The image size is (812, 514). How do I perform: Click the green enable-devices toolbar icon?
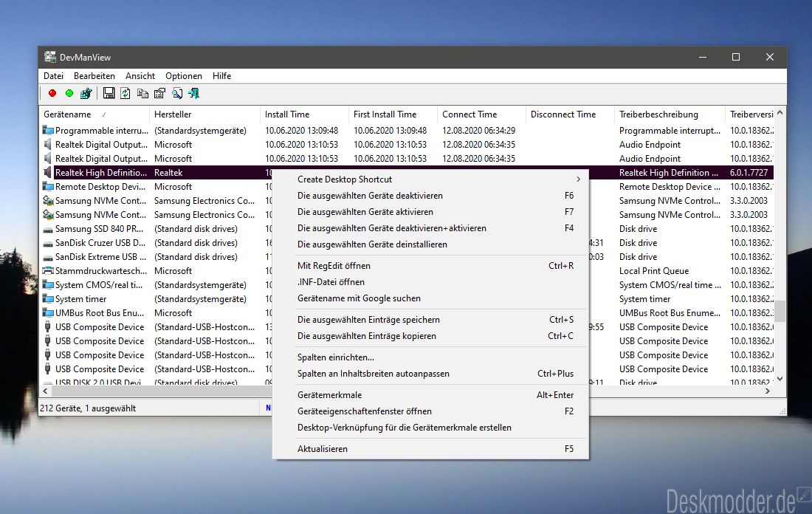pos(69,93)
